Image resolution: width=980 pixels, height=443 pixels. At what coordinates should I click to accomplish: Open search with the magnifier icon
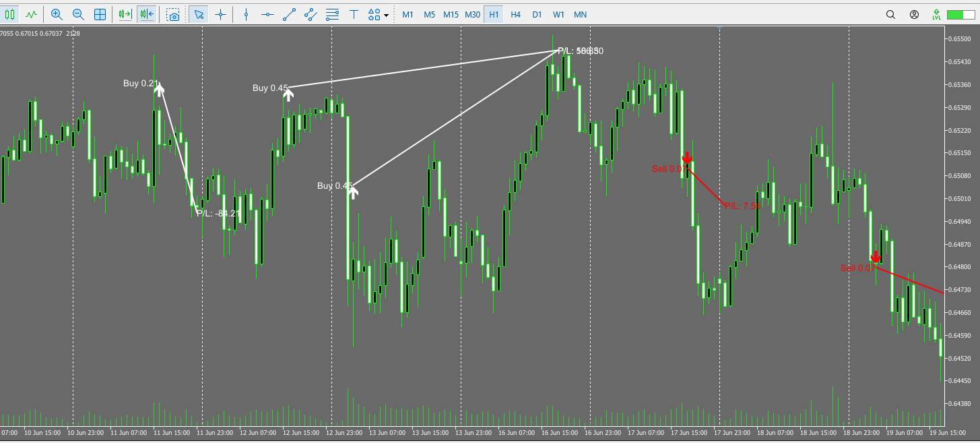(890, 13)
